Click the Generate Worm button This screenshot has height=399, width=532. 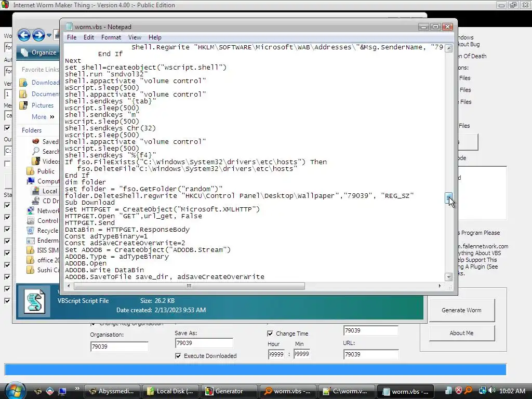point(461,310)
